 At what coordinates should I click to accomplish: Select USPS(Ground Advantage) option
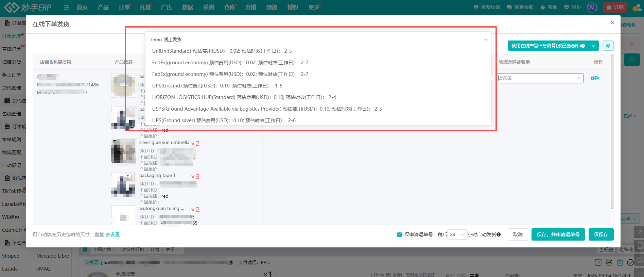tap(318, 109)
